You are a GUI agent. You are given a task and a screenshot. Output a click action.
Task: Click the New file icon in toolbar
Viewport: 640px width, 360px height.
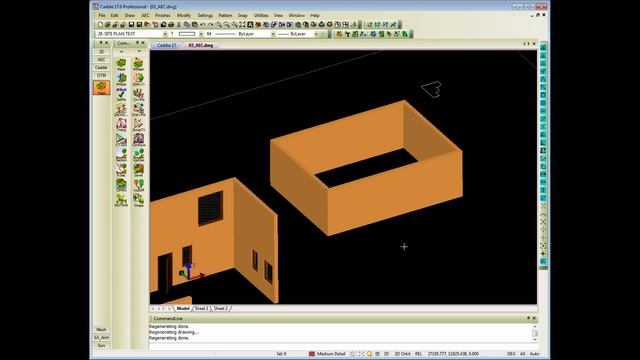click(x=100, y=25)
